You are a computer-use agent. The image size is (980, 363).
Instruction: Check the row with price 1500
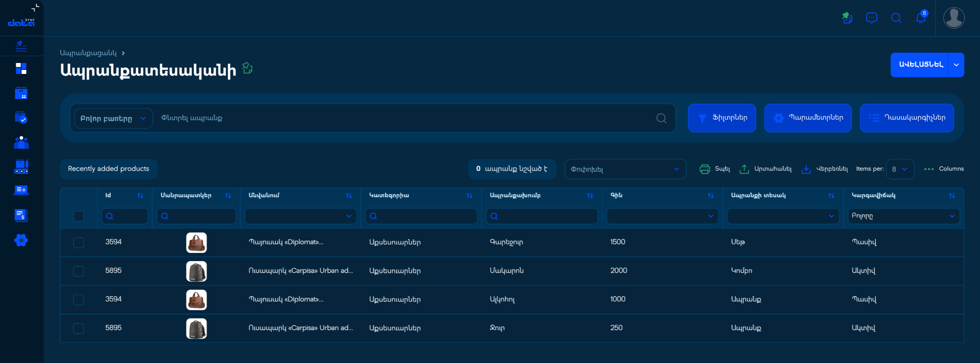point(79,243)
